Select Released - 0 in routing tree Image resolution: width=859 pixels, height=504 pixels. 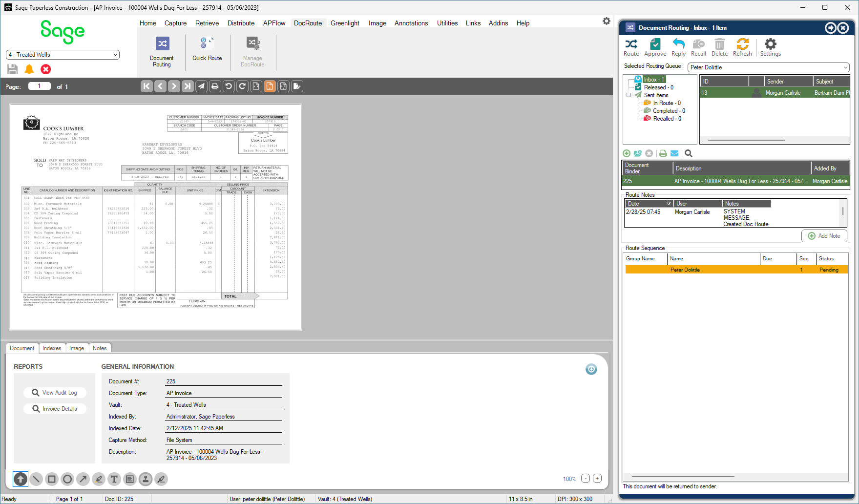[x=658, y=87]
